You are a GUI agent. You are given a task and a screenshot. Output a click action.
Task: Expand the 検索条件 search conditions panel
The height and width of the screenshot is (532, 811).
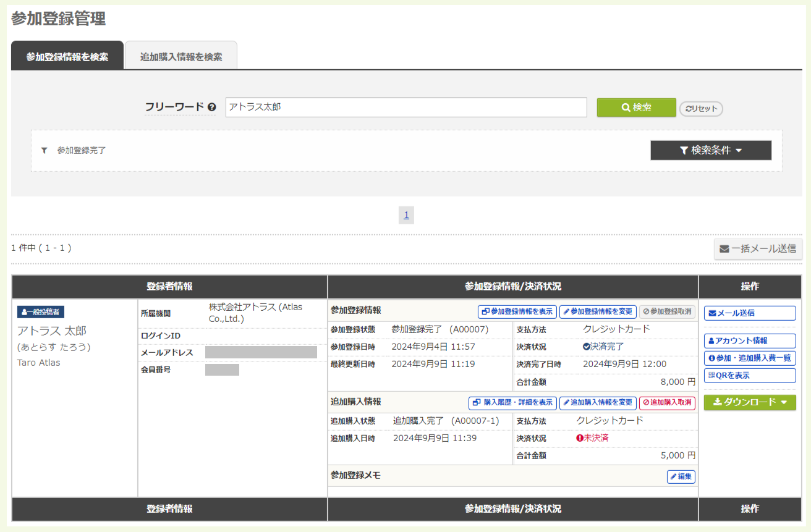pos(710,150)
